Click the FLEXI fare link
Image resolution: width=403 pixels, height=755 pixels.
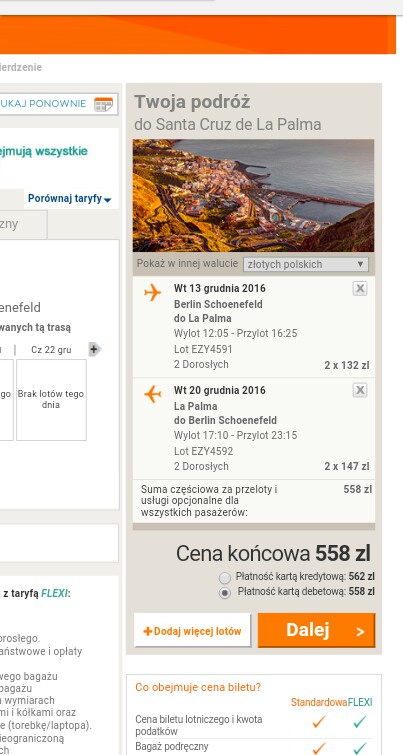(54, 594)
